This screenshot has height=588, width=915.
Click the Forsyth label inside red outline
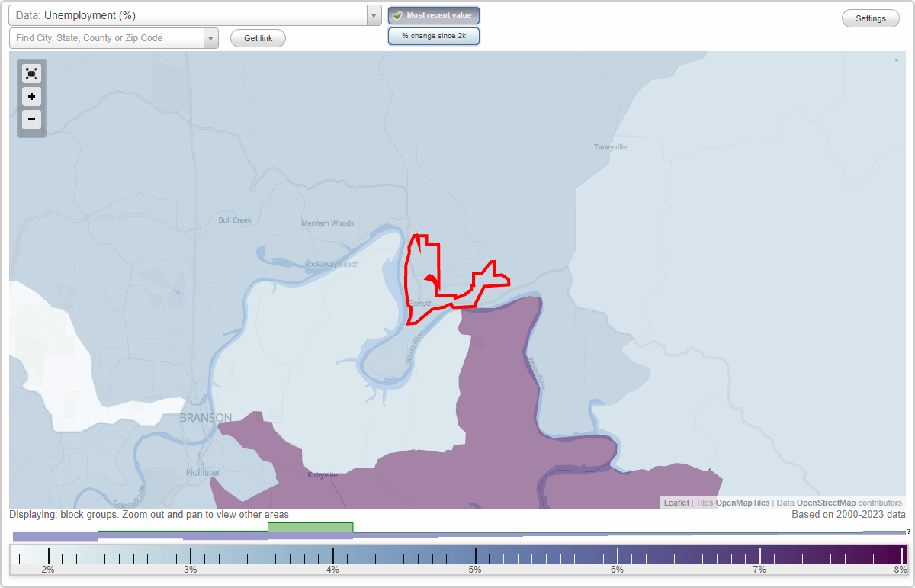coord(421,303)
